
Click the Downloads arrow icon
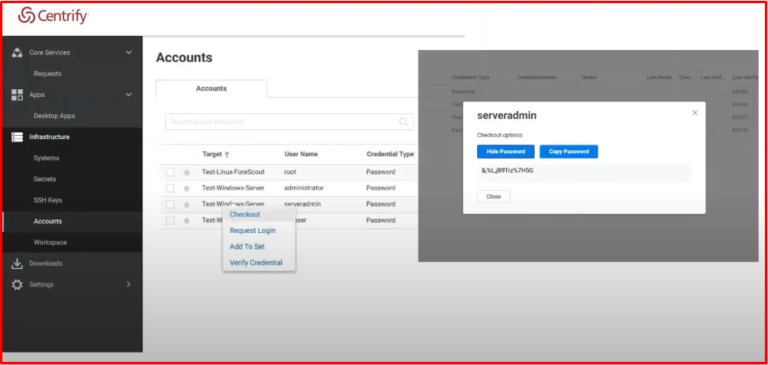coord(17,264)
